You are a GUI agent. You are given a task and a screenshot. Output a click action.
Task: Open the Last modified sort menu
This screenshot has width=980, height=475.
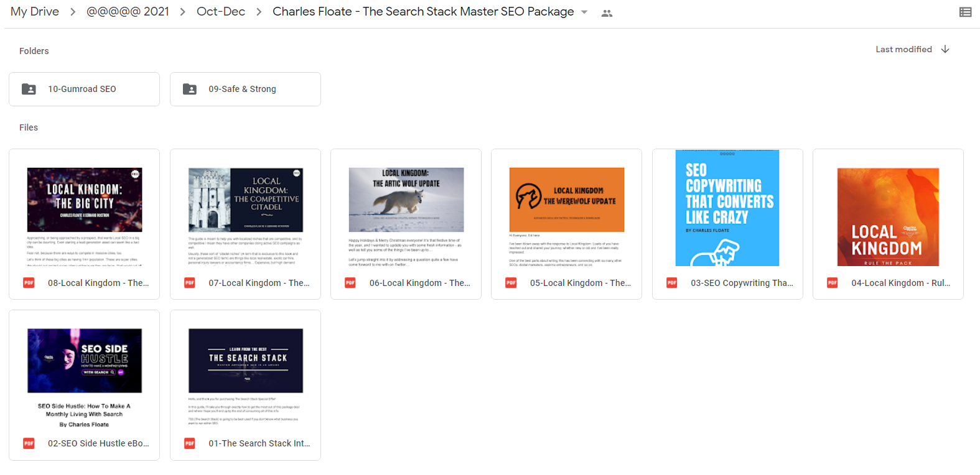click(x=903, y=49)
